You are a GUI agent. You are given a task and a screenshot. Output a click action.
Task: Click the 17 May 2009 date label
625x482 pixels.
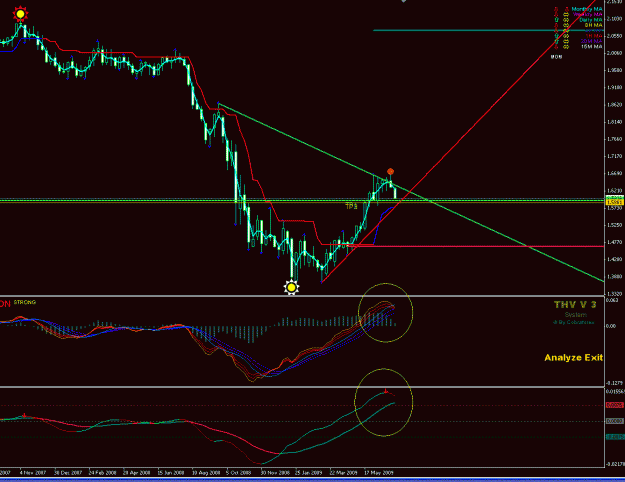[379, 473]
